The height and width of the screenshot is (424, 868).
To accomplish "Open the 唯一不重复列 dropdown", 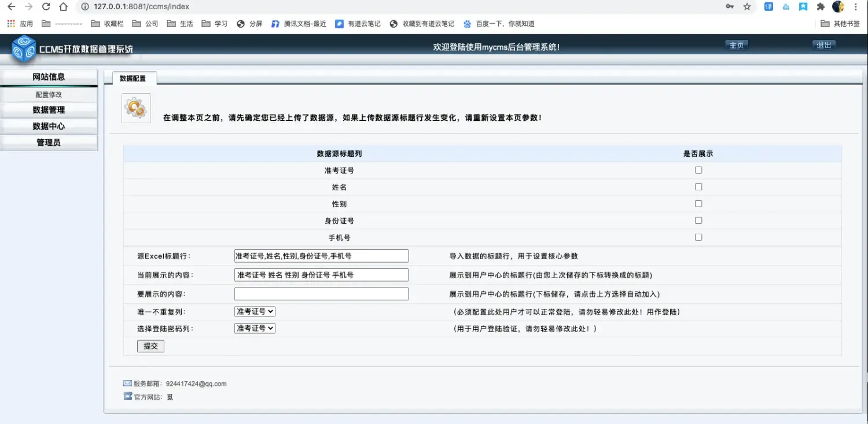I will click(254, 311).
